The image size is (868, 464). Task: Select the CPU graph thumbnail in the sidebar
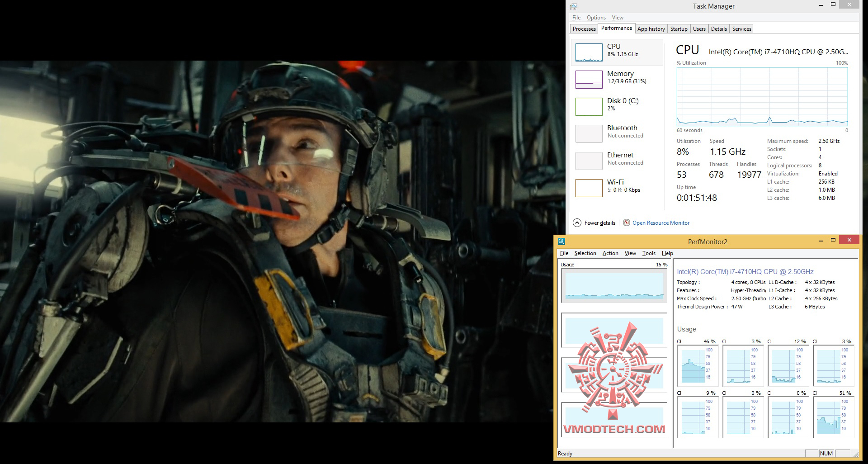click(589, 52)
